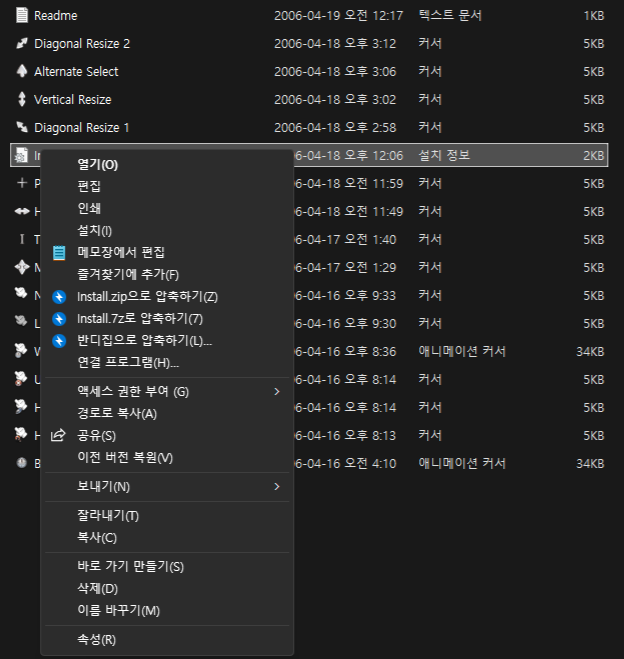Choose Install.7z로 압축하기(7) option
The height and width of the screenshot is (659, 624).
coord(139,318)
